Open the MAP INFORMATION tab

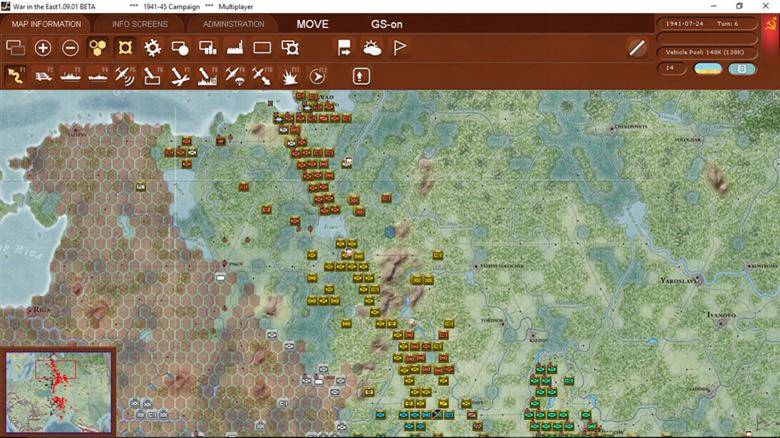pos(46,24)
